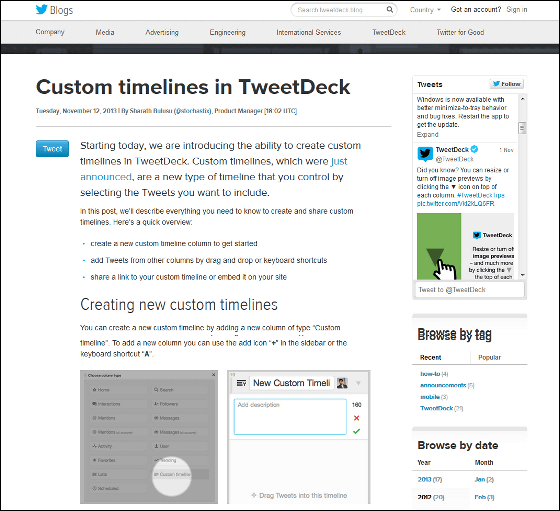
Task: Open the Country dropdown
Action: pyautogui.click(x=425, y=10)
